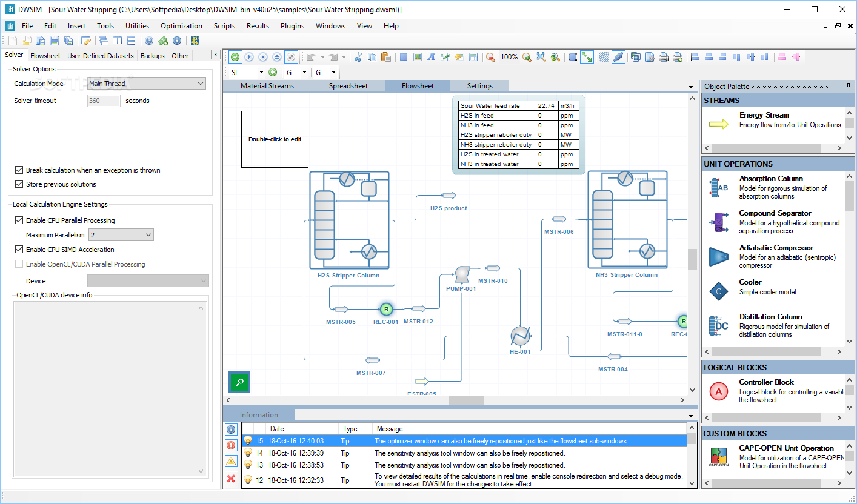Click the green magnifier search button on flowsheet
Screen dimensions: 857x504
click(239, 382)
